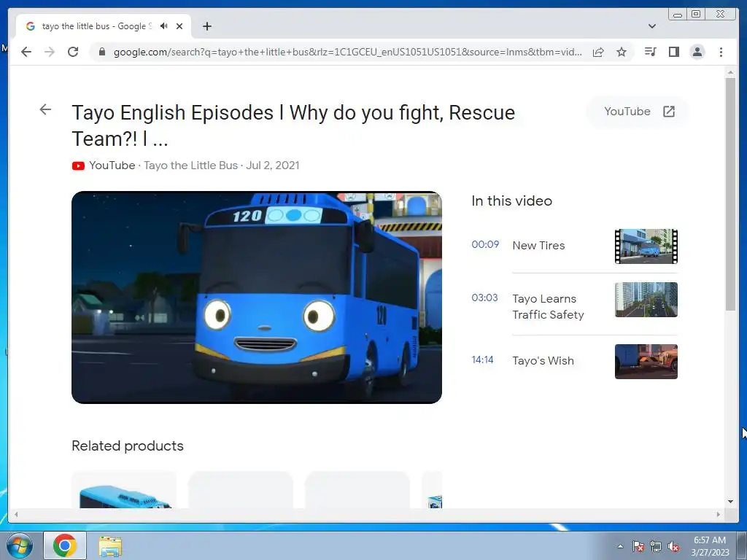Open Tayo's Wish chapter thumbnail
Viewport: 747px width, 560px height.
point(646,362)
